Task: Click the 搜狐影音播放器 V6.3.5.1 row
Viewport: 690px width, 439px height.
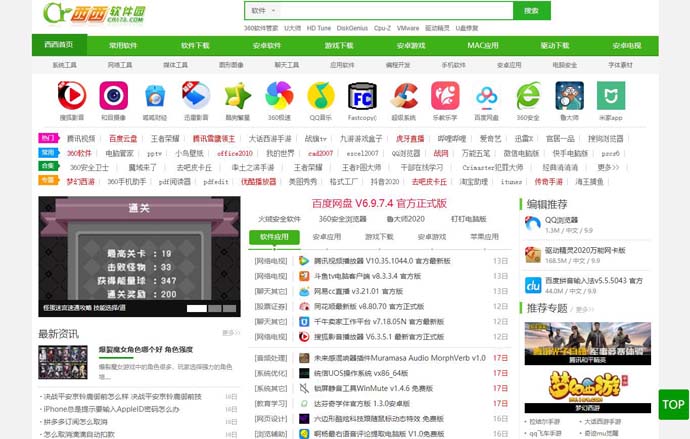Action: [381, 337]
